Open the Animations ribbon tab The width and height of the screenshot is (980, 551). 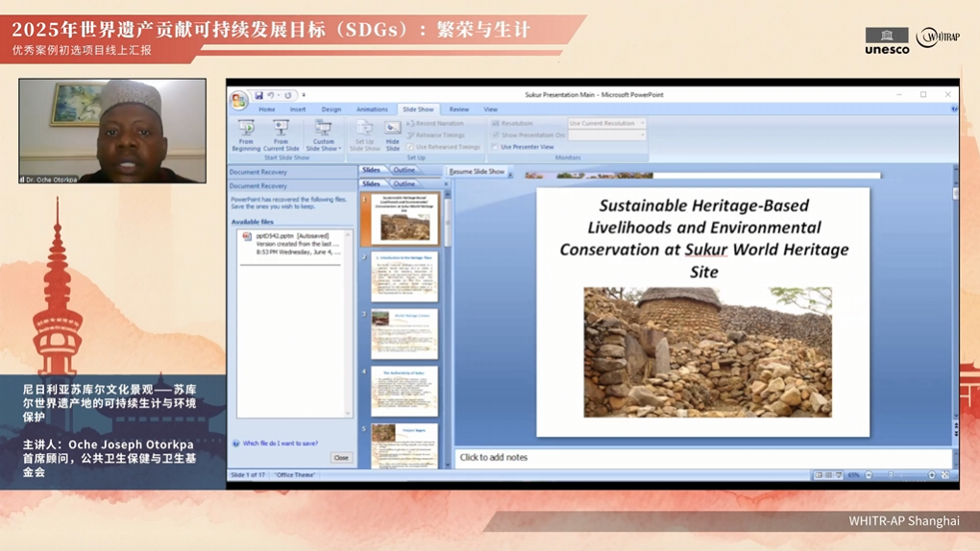(x=372, y=109)
